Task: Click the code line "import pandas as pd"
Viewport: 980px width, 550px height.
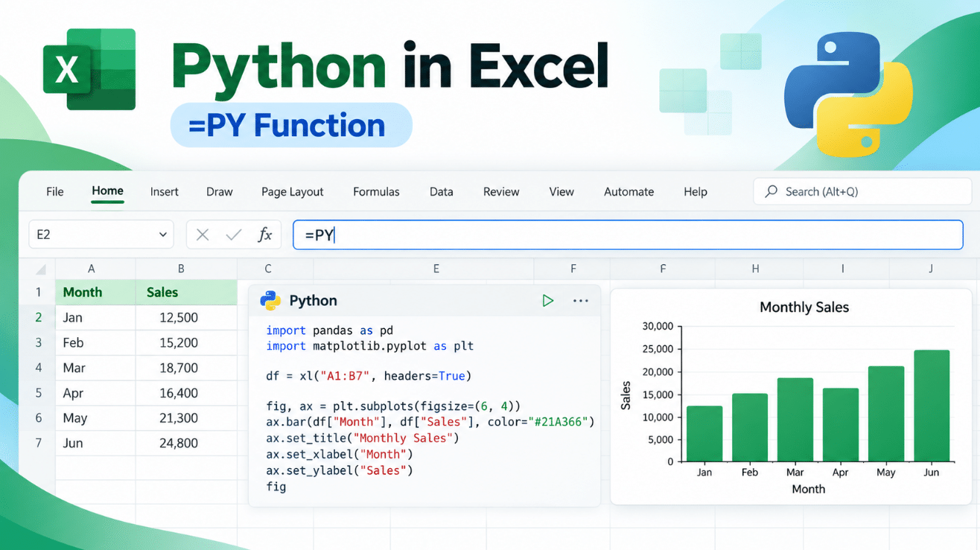Action: [329, 330]
